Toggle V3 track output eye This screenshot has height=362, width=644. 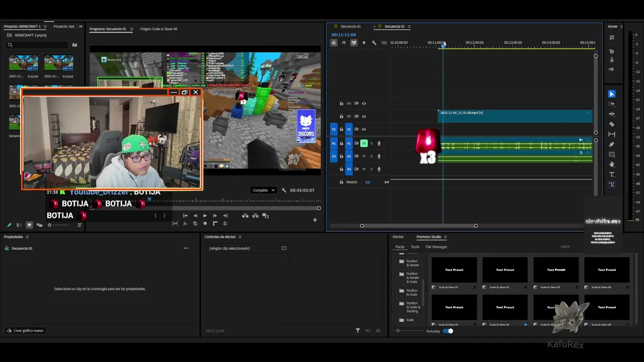coord(364,104)
